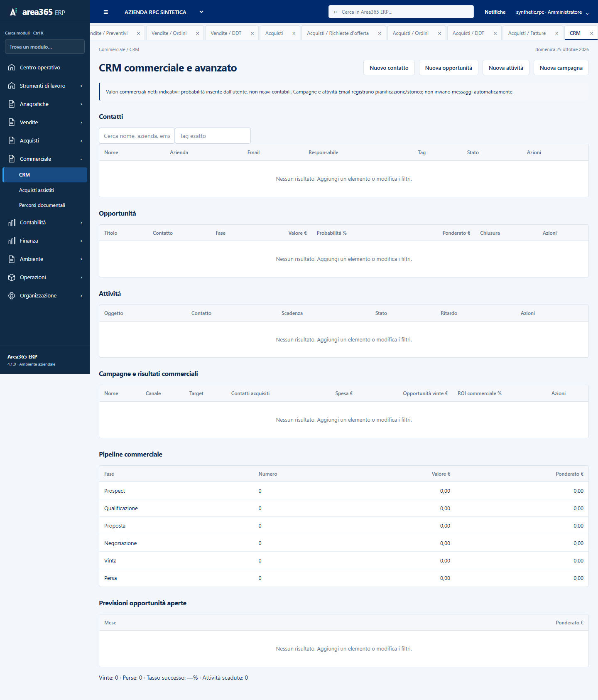The image size is (598, 700).
Task: Close the Acquisti / Fatture tab
Action: pyautogui.click(x=557, y=33)
